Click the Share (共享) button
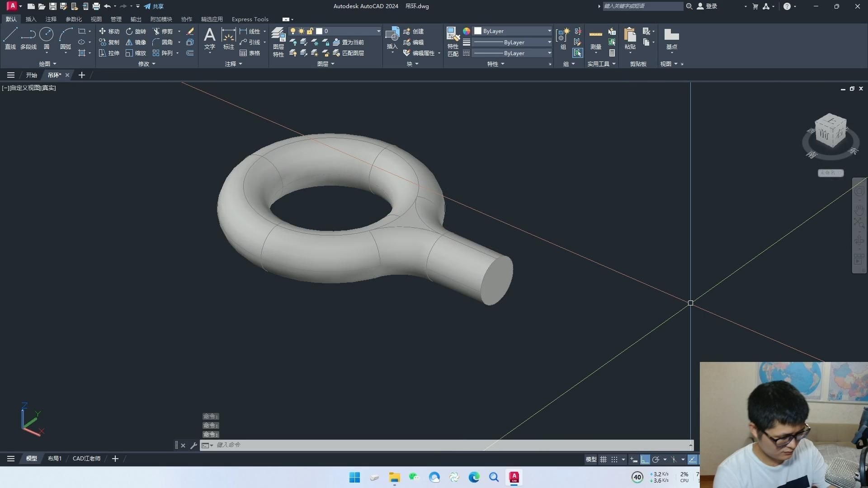The image size is (868, 488). pyautogui.click(x=154, y=6)
